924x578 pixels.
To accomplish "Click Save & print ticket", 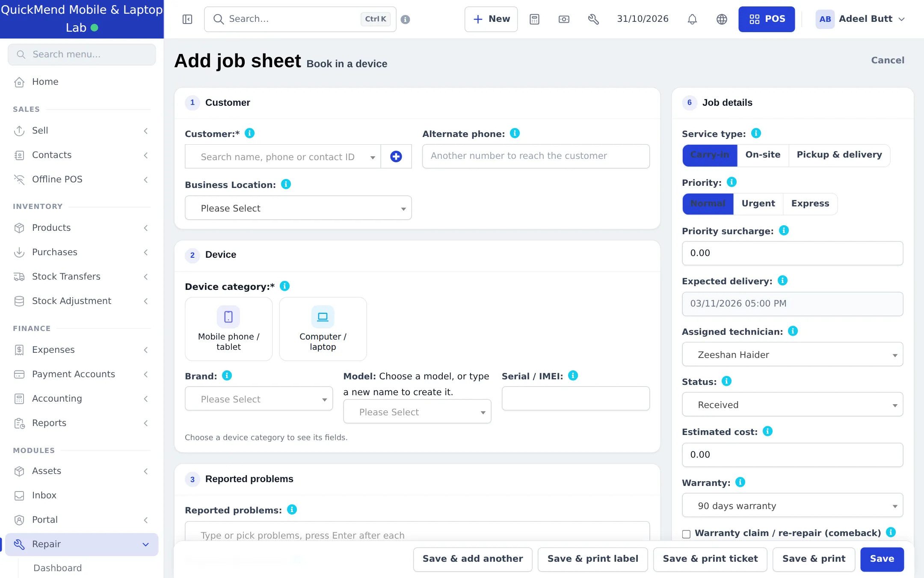I will click(710, 559).
